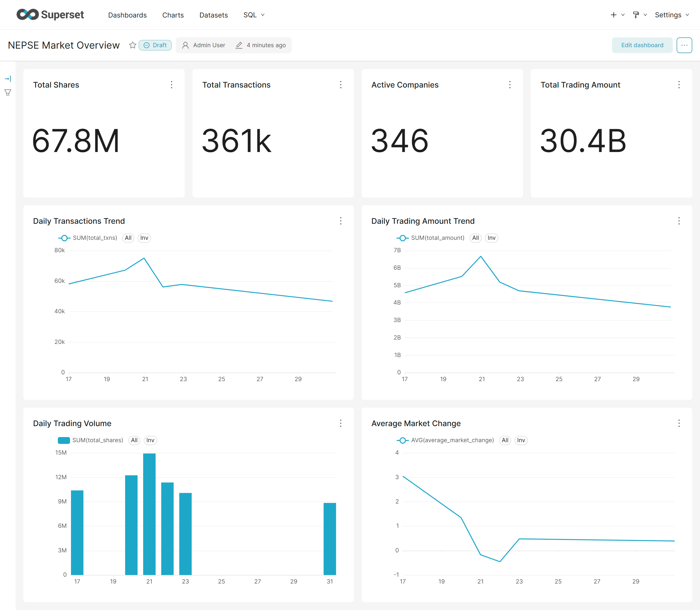Viewport: 700px width, 610px height.
Task: Favorite the dashboard with the star icon
Action: 133,45
